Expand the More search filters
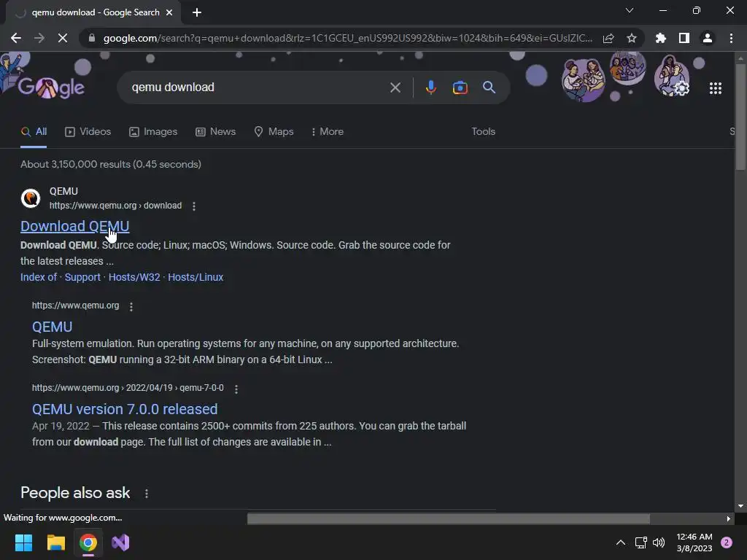Screen dimensions: 747x560 328,132
